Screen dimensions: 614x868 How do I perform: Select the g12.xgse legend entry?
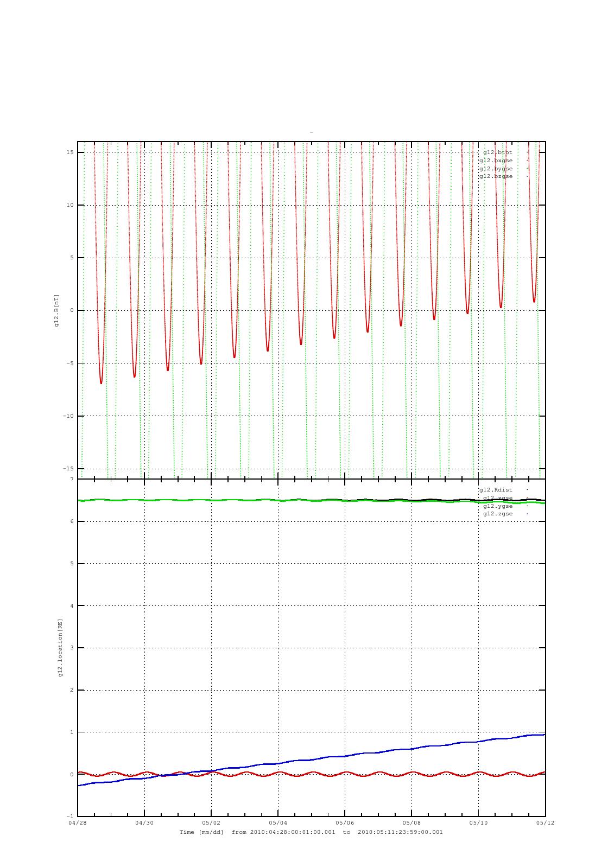pyautogui.click(x=497, y=498)
